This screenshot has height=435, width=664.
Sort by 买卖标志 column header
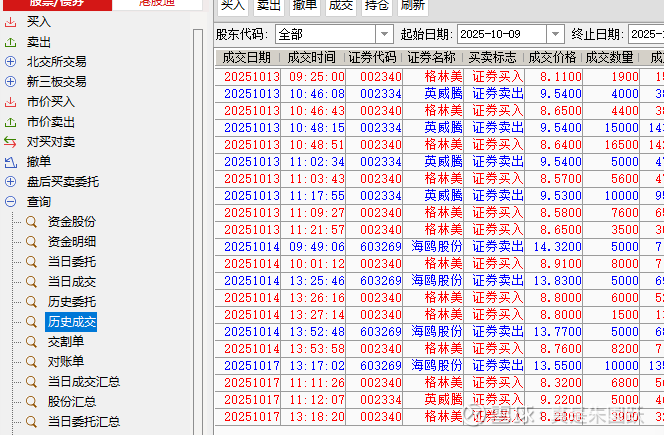(x=493, y=57)
